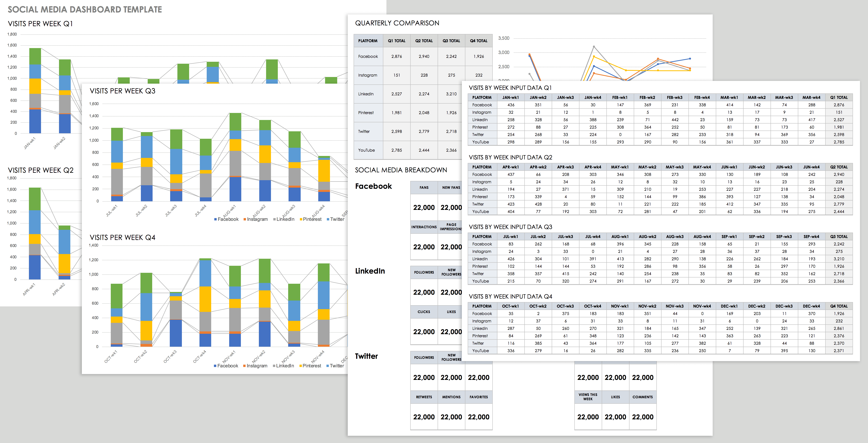The height and width of the screenshot is (443, 868).
Task: Click the MENTIONS header cell
Action: coord(451,397)
